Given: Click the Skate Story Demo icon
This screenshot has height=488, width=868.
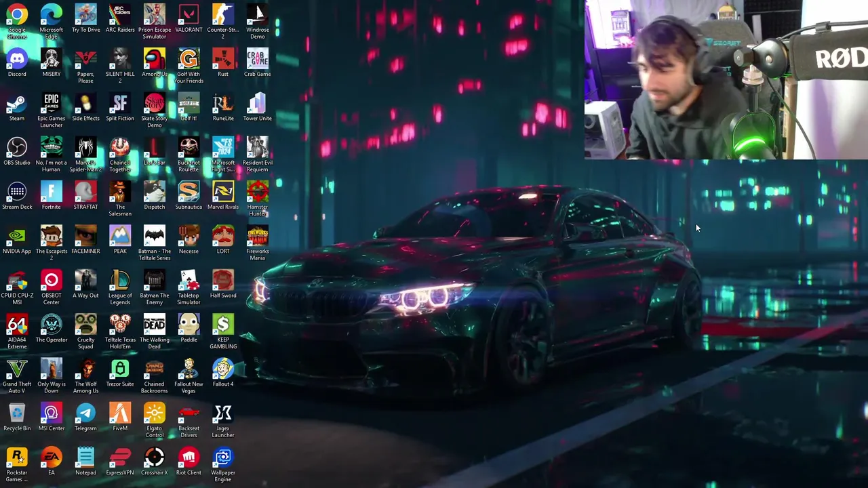Looking at the screenshot, I should 155,103.
